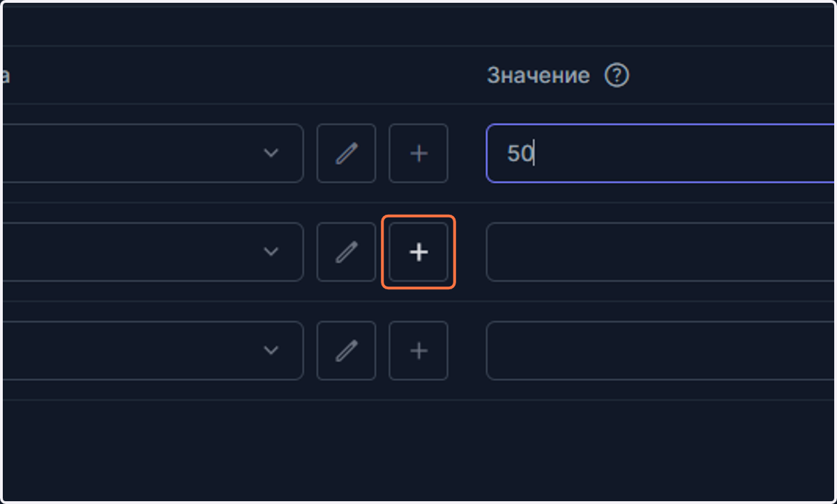Click the pencil edit icon in the row with value 50
Image resolution: width=837 pixels, height=504 pixels.
click(346, 153)
